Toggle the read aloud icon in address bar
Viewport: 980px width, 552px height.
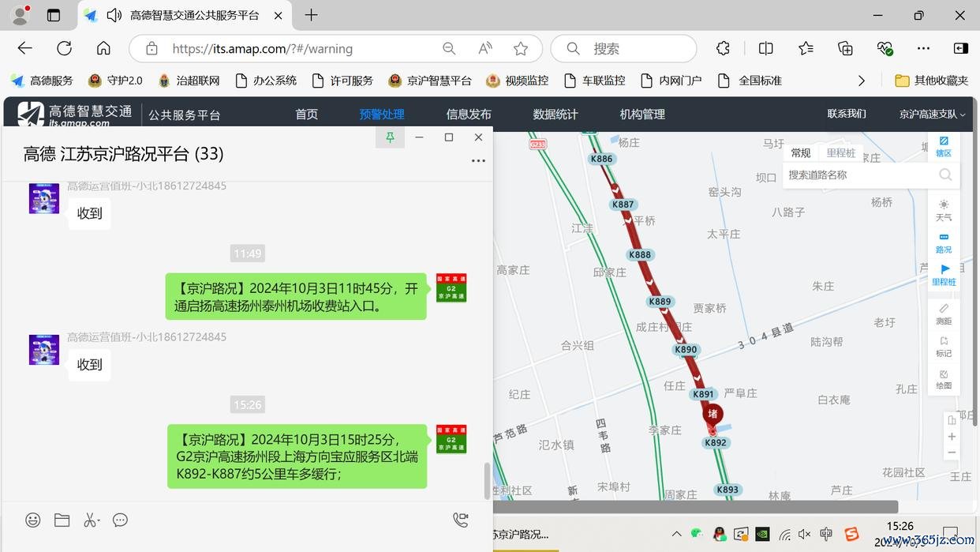pyautogui.click(x=485, y=49)
